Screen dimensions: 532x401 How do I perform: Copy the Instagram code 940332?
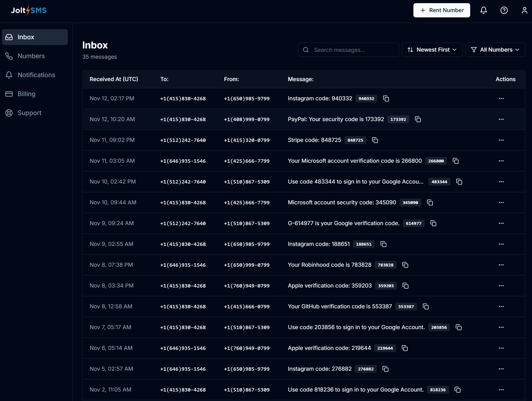point(386,98)
